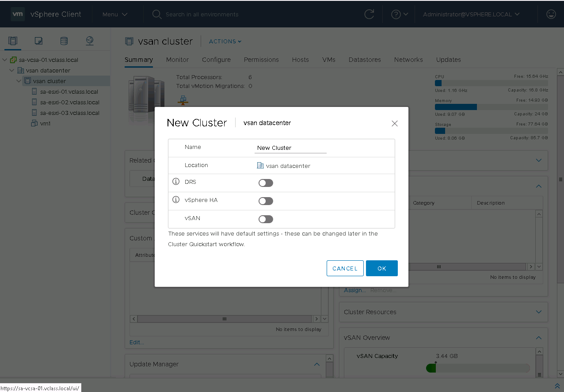Click the network icon under Total vMotion Migrations
The width and height of the screenshot is (564, 392).
click(183, 100)
